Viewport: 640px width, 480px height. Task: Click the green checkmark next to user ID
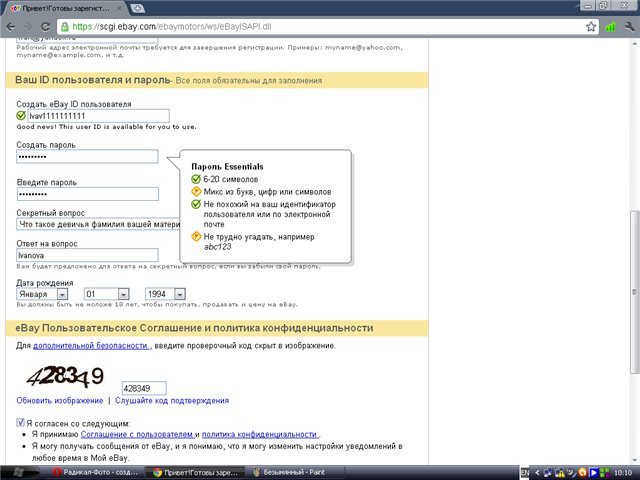point(21,116)
